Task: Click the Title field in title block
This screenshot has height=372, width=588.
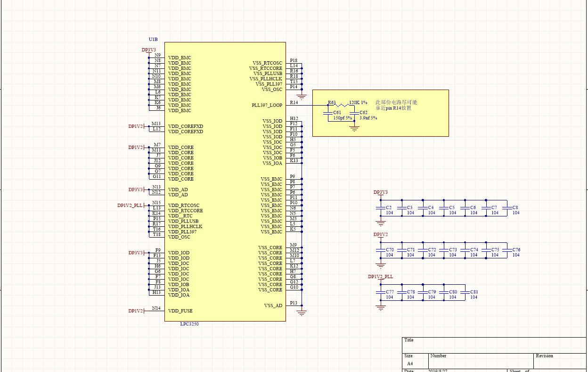Action: [x=495, y=345]
